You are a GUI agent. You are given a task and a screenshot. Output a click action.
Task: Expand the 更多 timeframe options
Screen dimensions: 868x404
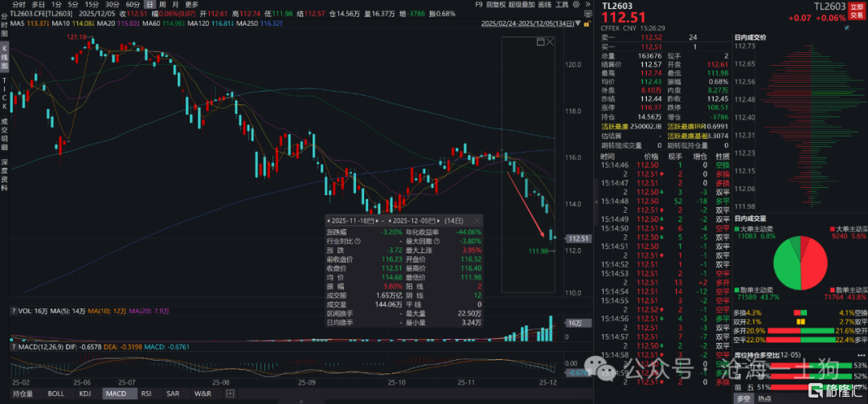click(x=191, y=4)
